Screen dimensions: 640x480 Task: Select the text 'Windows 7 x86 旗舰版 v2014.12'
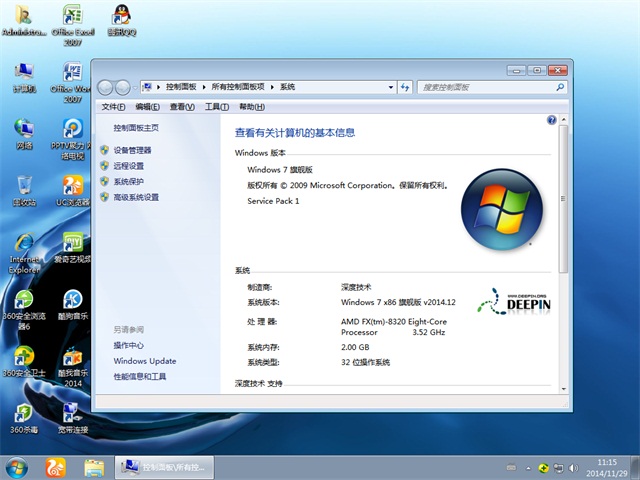(398, 302)
